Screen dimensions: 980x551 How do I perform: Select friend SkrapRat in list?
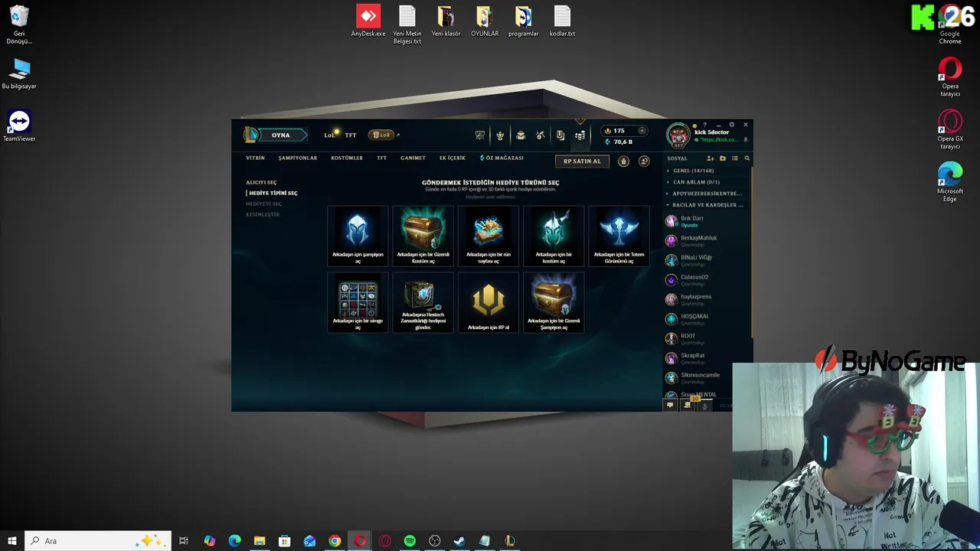coord(705,358)
